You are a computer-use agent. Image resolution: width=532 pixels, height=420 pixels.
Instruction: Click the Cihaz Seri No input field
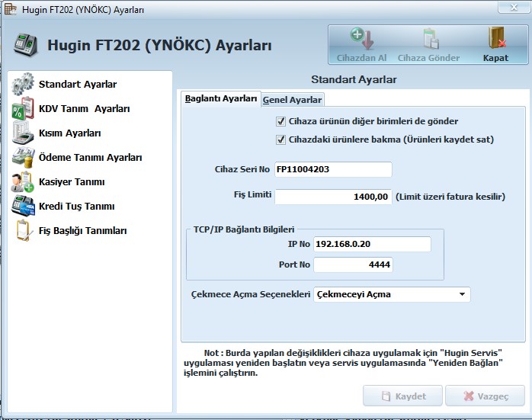pos(333,169)
